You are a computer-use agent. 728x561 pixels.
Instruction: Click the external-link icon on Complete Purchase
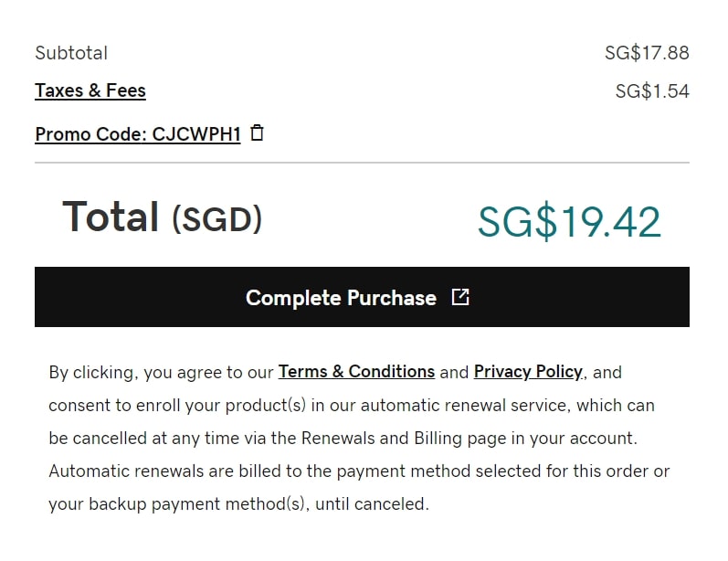[460, 297]
